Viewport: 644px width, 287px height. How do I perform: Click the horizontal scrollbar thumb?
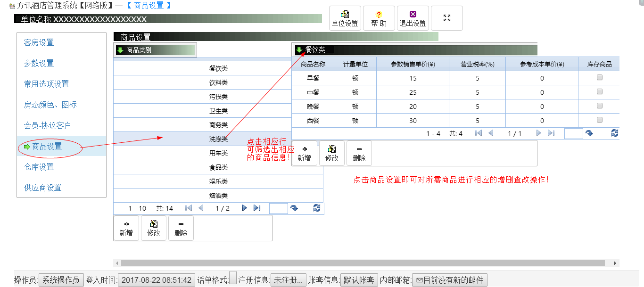point(362,263)
